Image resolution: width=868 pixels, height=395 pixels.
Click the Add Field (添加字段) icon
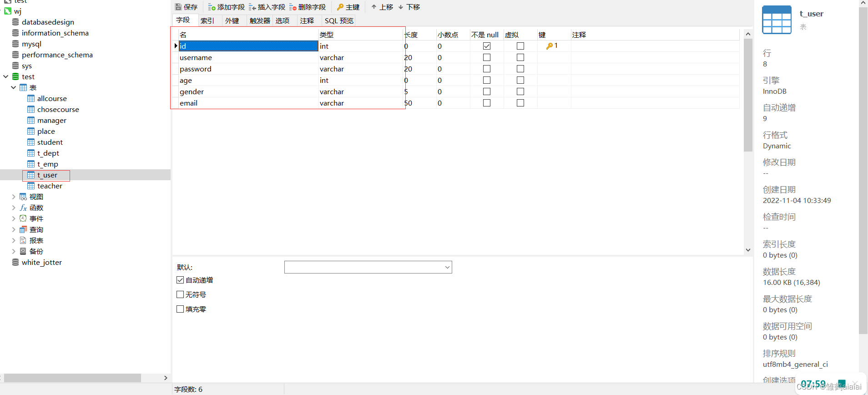(212, 7)
